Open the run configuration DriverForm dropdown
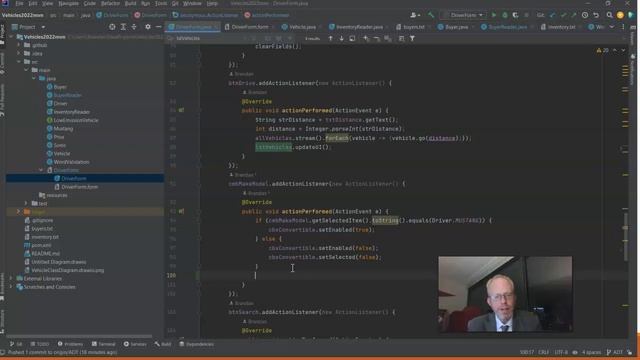Screen dimensions: 640x360 (463, 15)
